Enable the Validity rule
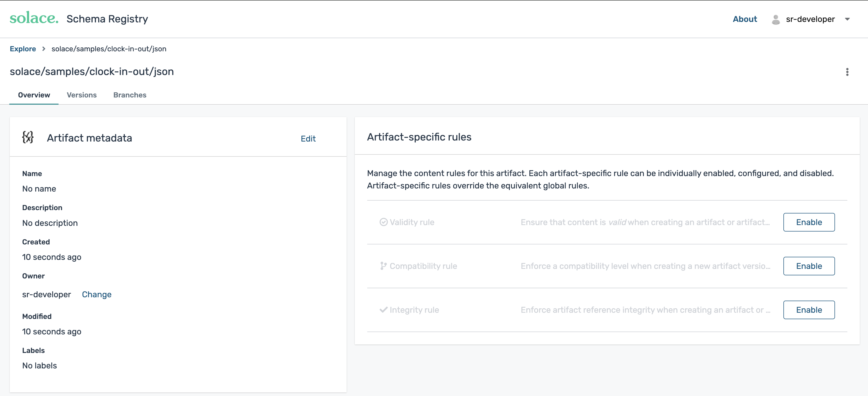Viewport: 868px width, 396px height. pyautogui.click(x=809, y=222)
